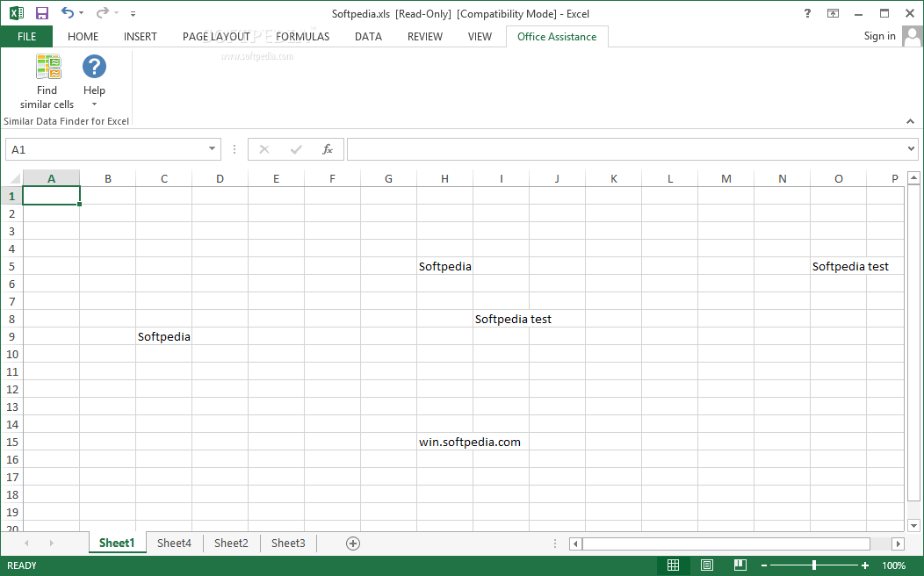Screen dimensions: 924x576
Task: Open Ribbon Display Options
Action: 833,13
